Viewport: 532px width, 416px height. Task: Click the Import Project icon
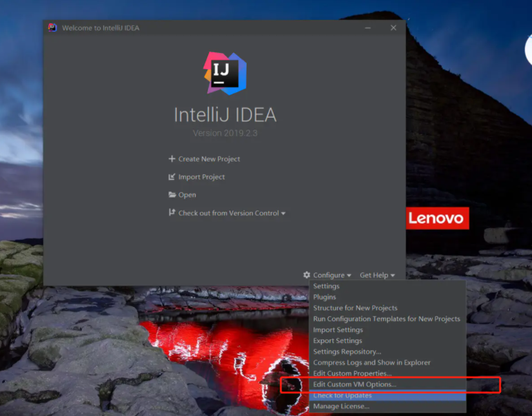[172, 177]
